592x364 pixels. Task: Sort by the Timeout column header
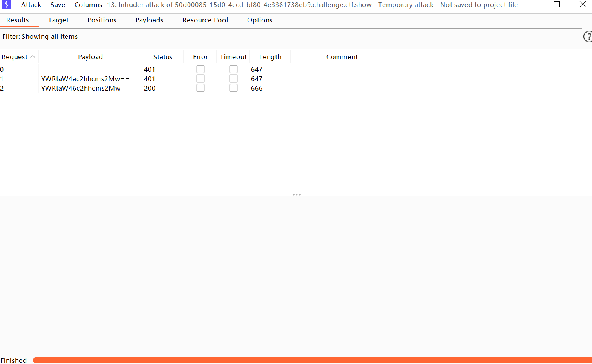[233, 57]
